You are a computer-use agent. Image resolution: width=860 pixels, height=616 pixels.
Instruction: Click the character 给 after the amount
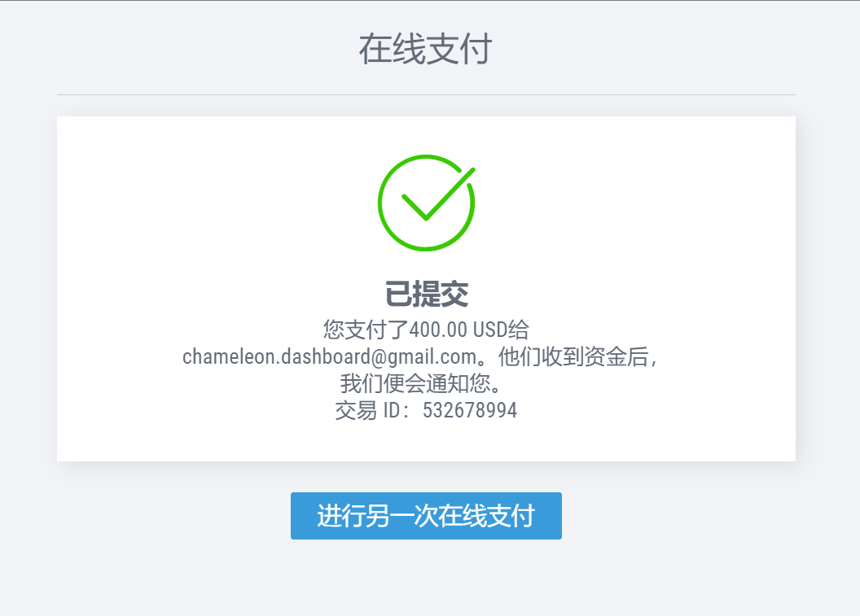519,330
